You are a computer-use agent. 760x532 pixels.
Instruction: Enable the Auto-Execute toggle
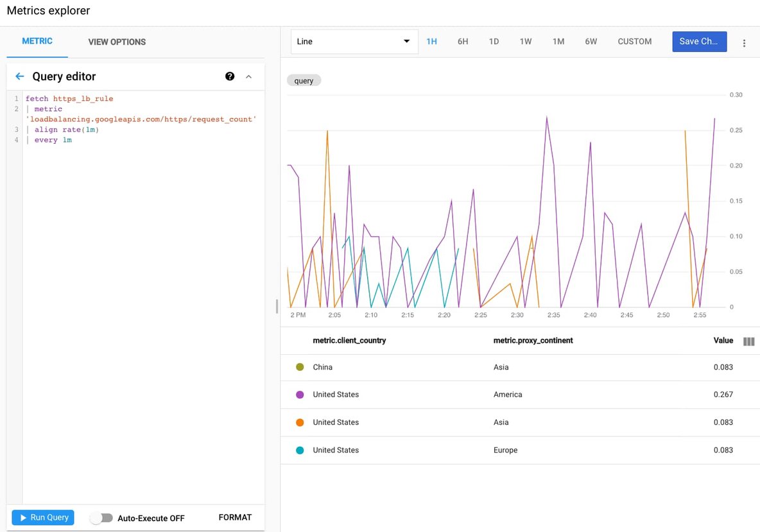tap(101, 517)
